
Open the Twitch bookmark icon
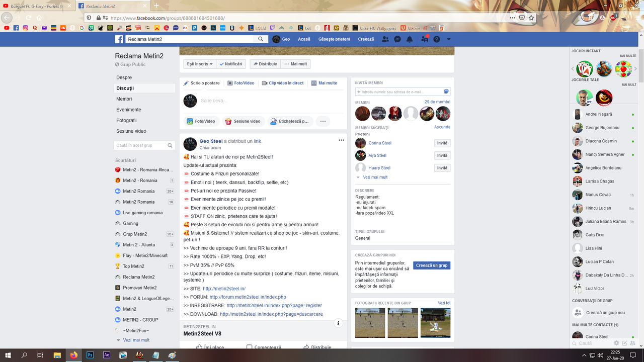pyautogui.click(x=273, y=28)
